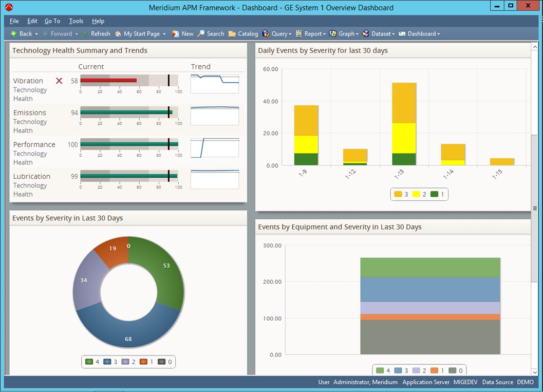The image size is (543, 392).
Task: Open the Go To menu
Action: pos(52,21)
